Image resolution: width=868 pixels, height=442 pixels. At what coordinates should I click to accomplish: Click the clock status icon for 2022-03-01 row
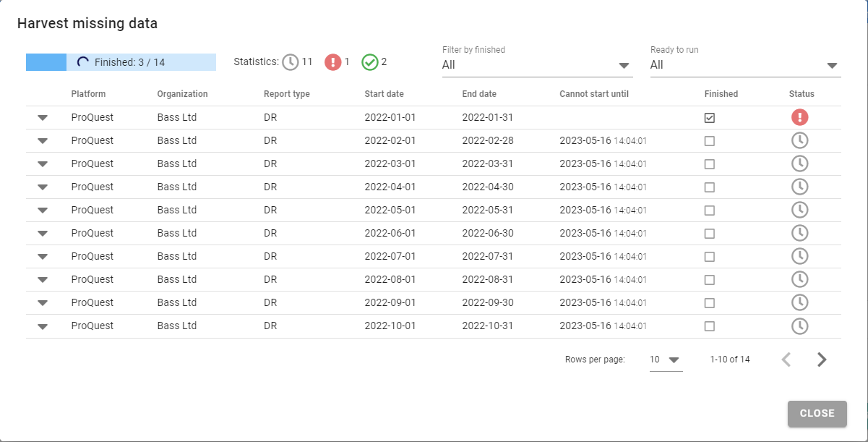coord(799,163)
